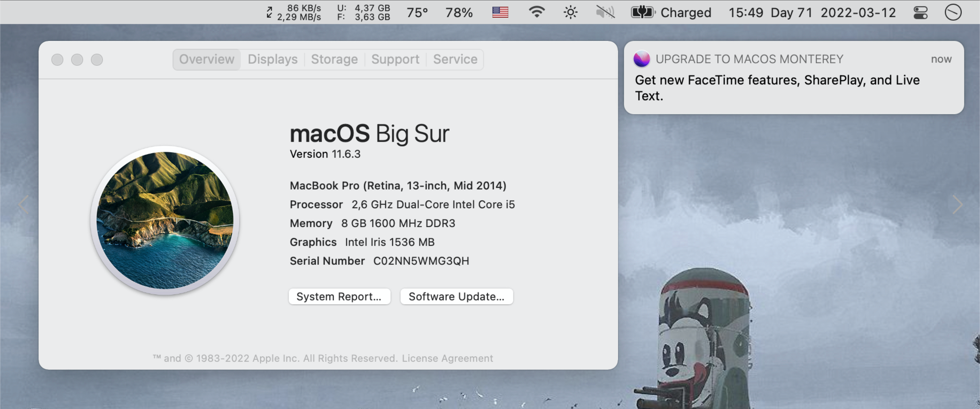Screen dimensions: 980x409
Task: Click the Software Update button
Action: pyautogui.click(x=456, y=296)
